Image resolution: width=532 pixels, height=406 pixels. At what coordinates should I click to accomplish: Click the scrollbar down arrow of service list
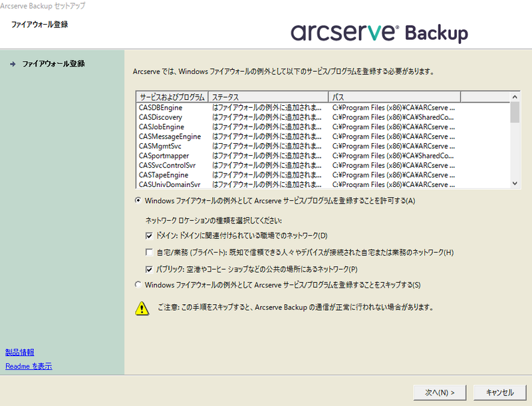click(x=516, y=184)
